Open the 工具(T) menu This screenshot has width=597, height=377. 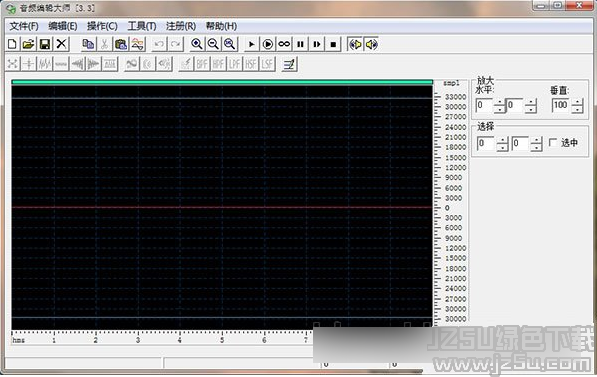click(x=142, y=26)
